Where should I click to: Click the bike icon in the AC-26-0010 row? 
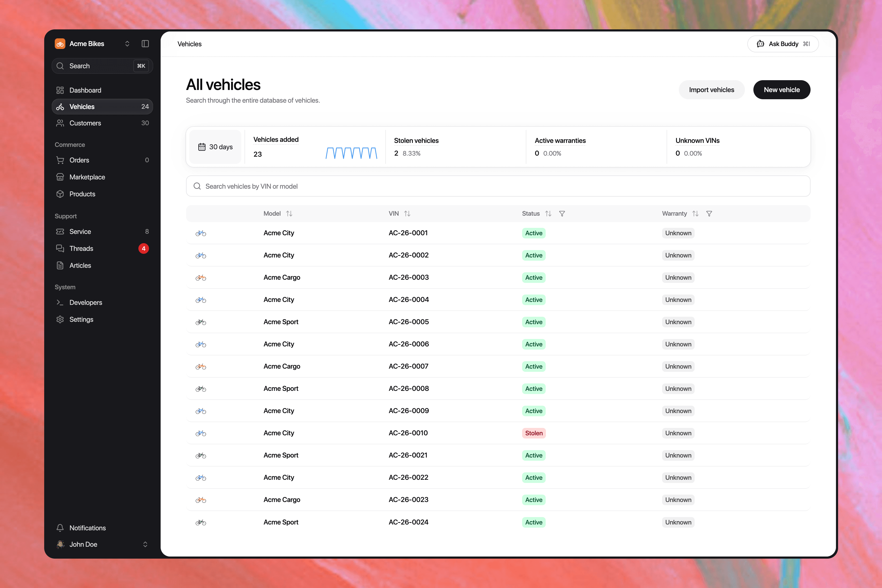pyautogui.click(x=201, y=433)
